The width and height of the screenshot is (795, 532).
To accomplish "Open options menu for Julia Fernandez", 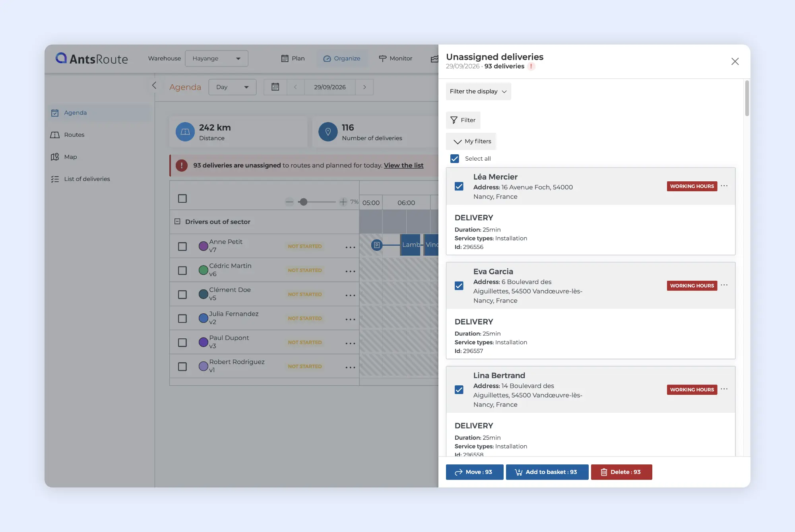I will 350,320.
